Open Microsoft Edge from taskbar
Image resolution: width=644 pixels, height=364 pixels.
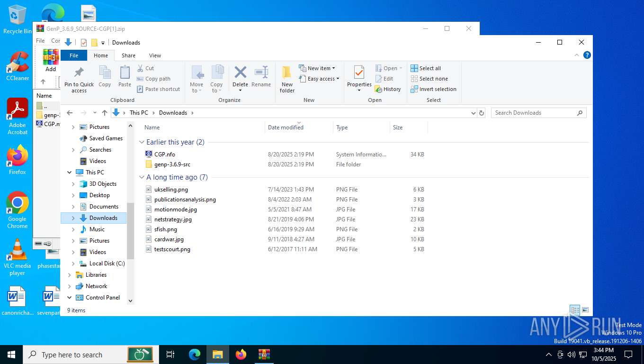coord(195,355)
